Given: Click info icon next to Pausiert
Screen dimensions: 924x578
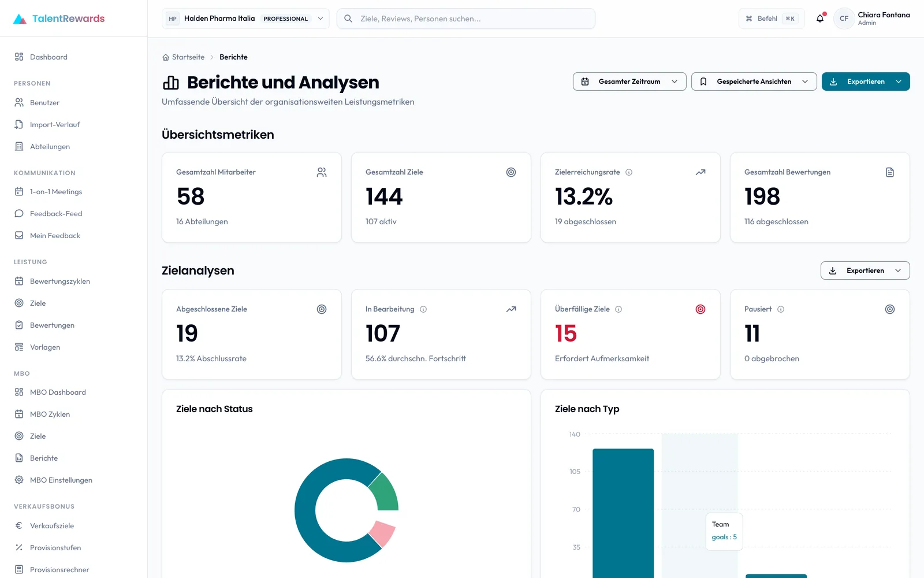Looking at the screenshot, I should (x=781, y=309).
